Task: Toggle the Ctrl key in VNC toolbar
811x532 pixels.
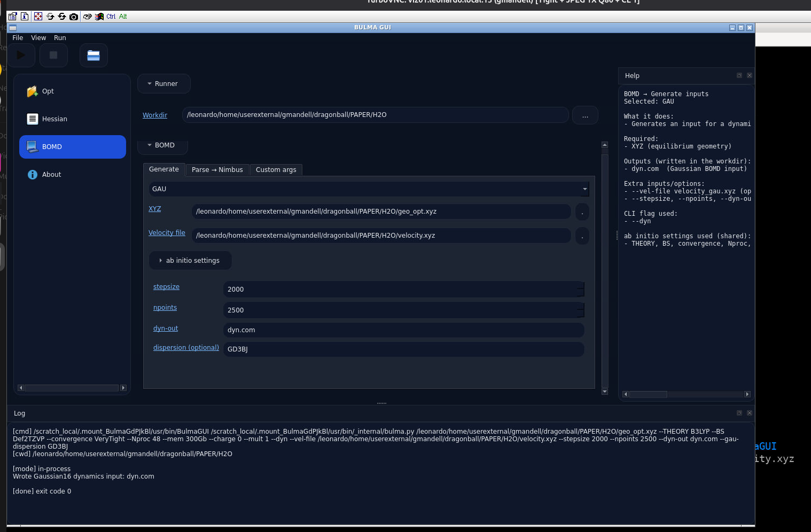Action: coord(111,17)
